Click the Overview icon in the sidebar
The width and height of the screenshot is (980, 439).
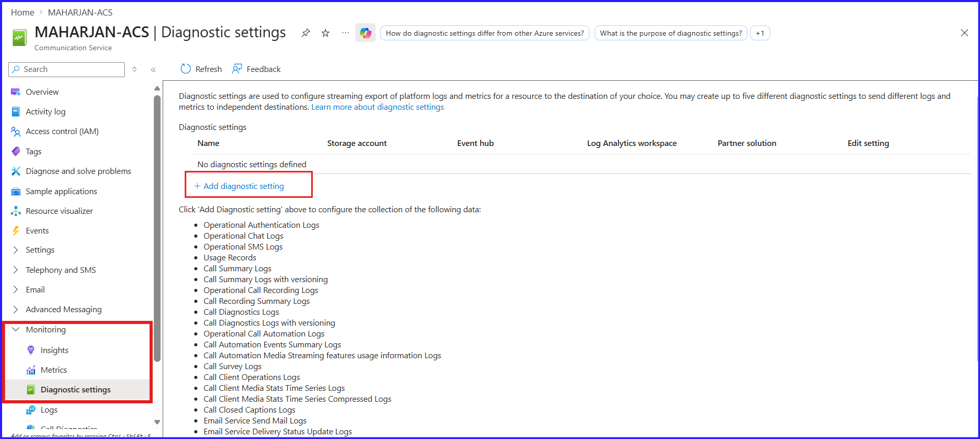[x=16, y=92]
